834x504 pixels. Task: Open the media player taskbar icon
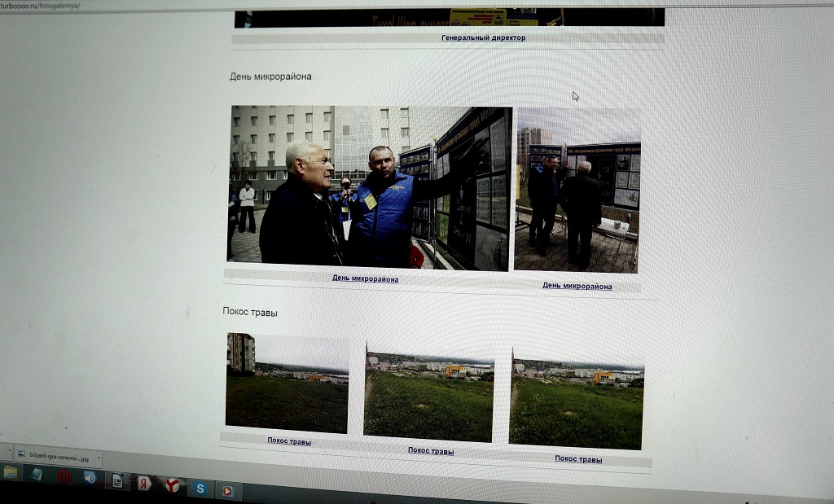pyautogui.click(x=228, y=489)
